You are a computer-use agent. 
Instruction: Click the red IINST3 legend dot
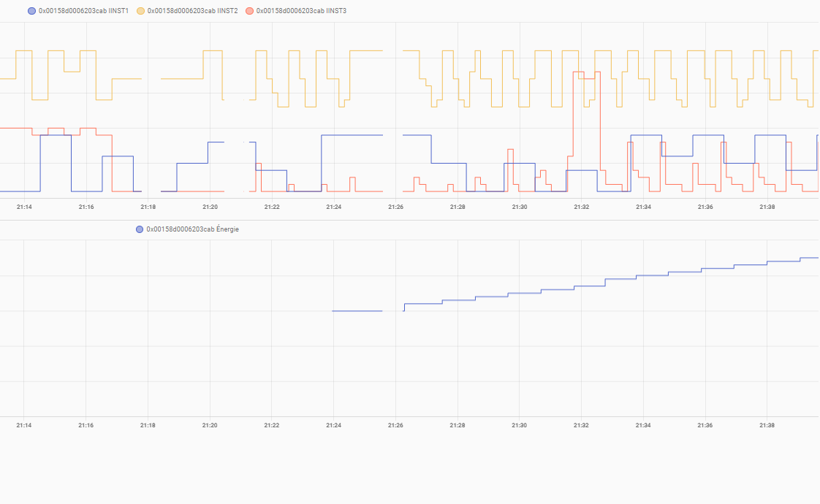coord(250,11)
